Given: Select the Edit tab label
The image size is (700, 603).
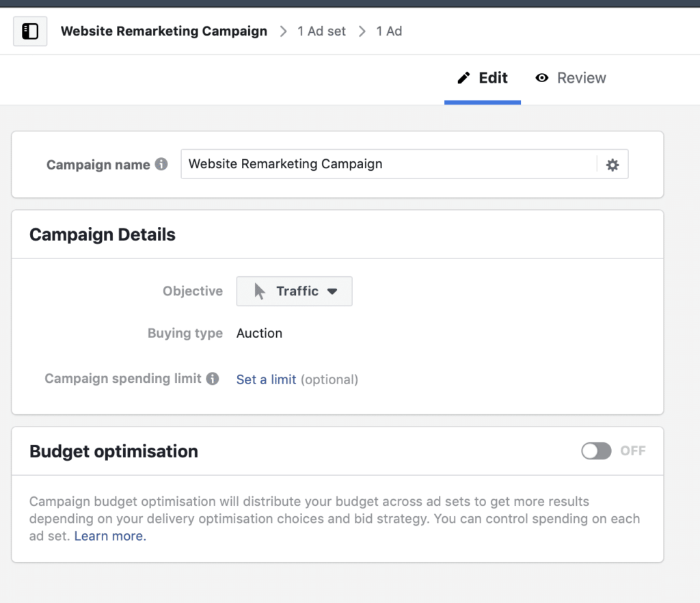Looking at the screenshot, I should [x=493, y=78].
